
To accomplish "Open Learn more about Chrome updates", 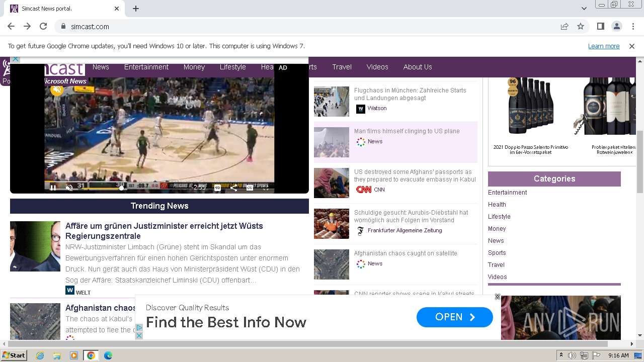I will [x=604, y=46].
